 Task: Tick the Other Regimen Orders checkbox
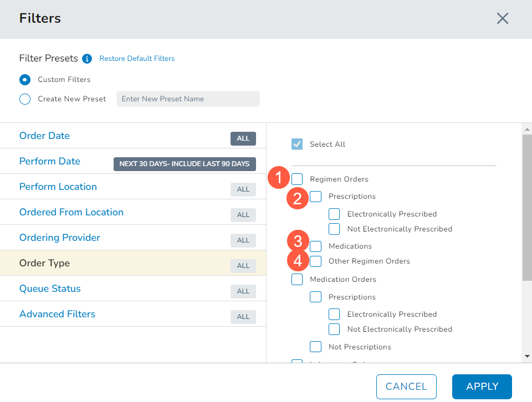pos(315,261)
